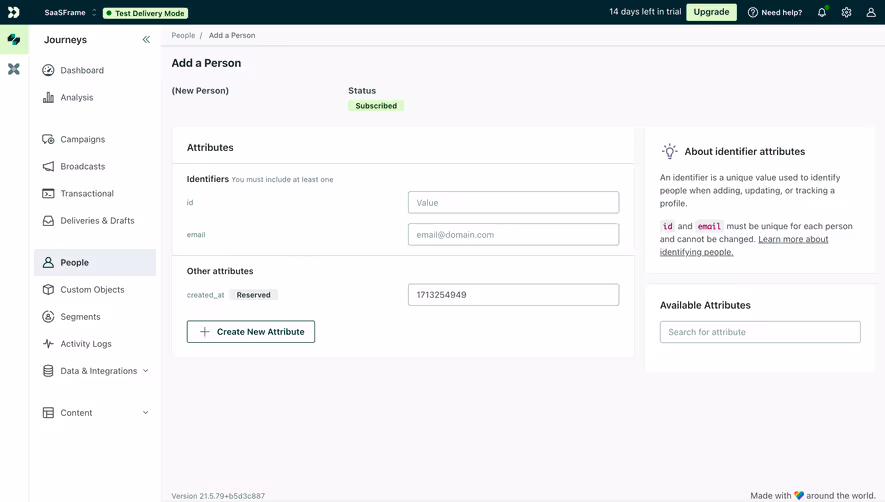885x502 pixels.
Task: Click the plus icon on Create New Attribute
Action: 205,331
